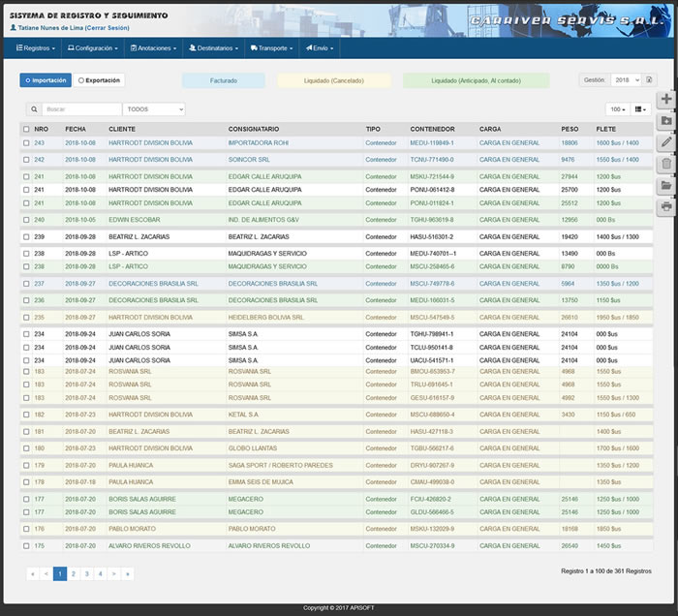The height and width of the screenshot is (616, 678).
Task: Click client cell EDWIN ESCOBAR
Action: [135, 220]
